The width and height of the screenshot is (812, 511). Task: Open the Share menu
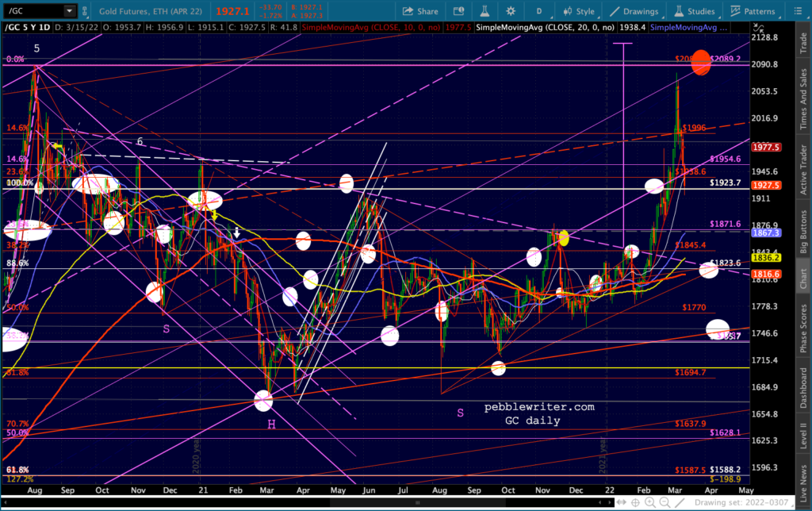pos(420,11)
